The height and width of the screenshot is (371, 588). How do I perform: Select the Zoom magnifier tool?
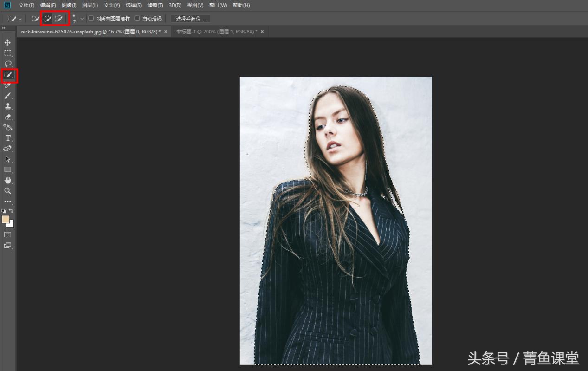point(8,191)
